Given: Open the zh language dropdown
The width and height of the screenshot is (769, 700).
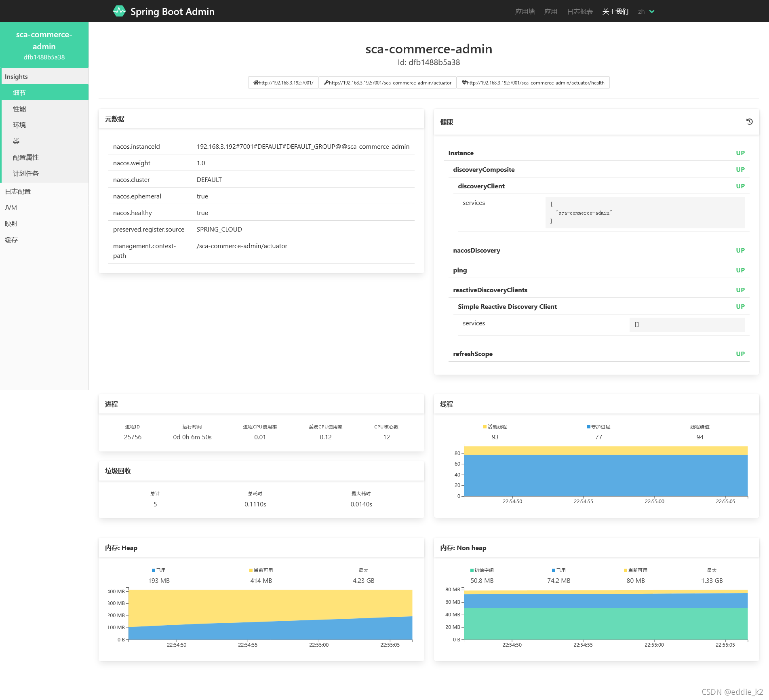Looking at the screenshot, I should (x=646, y=11).
